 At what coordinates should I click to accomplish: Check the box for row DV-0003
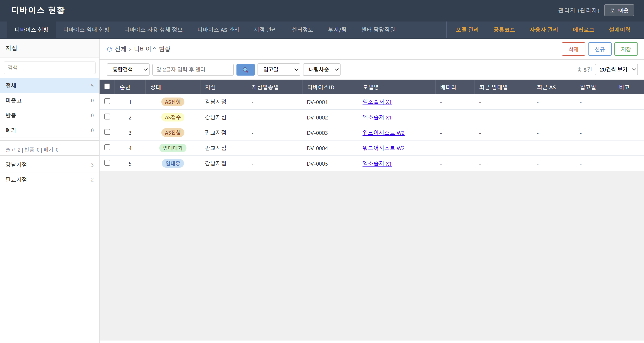click(107, 132)
